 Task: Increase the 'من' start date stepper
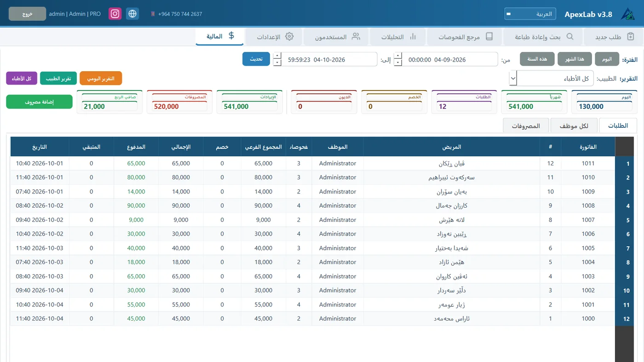[398, 56]
